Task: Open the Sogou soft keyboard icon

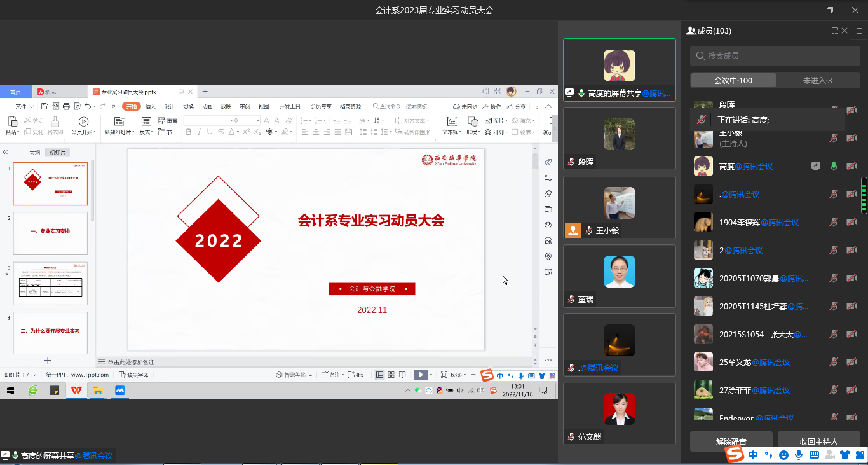Action: [815, 455]
